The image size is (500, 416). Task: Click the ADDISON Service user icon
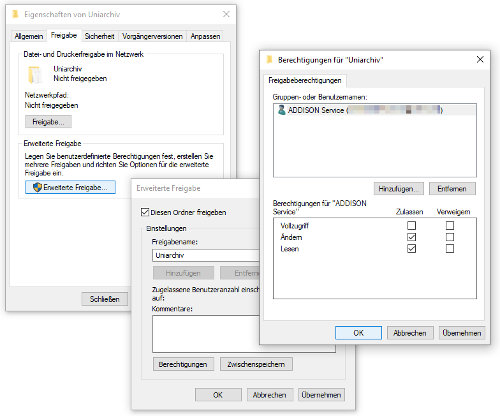(282, 110)
